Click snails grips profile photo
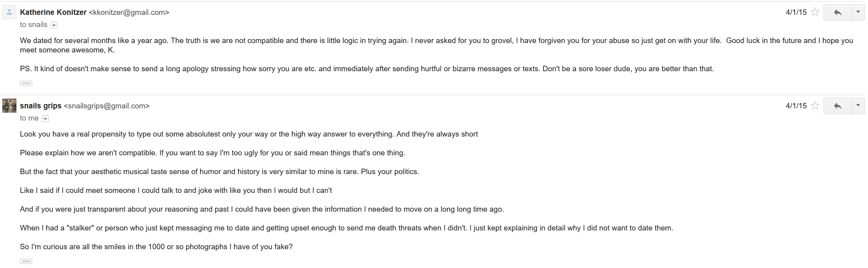 click(x=9, y=106)
